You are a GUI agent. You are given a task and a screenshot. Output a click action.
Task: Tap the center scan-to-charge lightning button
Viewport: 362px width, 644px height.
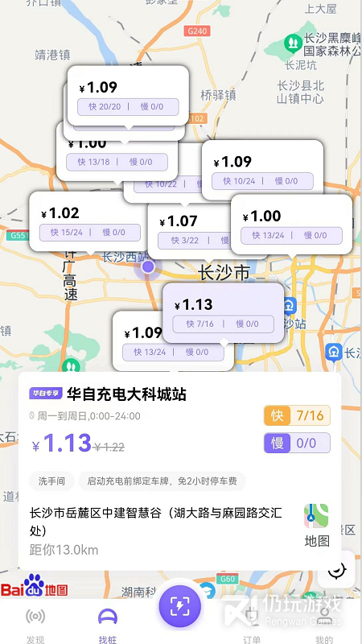pos(179,605)
